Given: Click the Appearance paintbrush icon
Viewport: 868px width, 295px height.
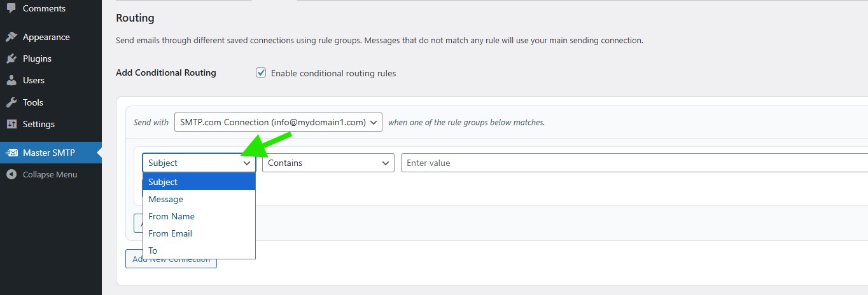Looking at the screenshot, I should [11, 37].
